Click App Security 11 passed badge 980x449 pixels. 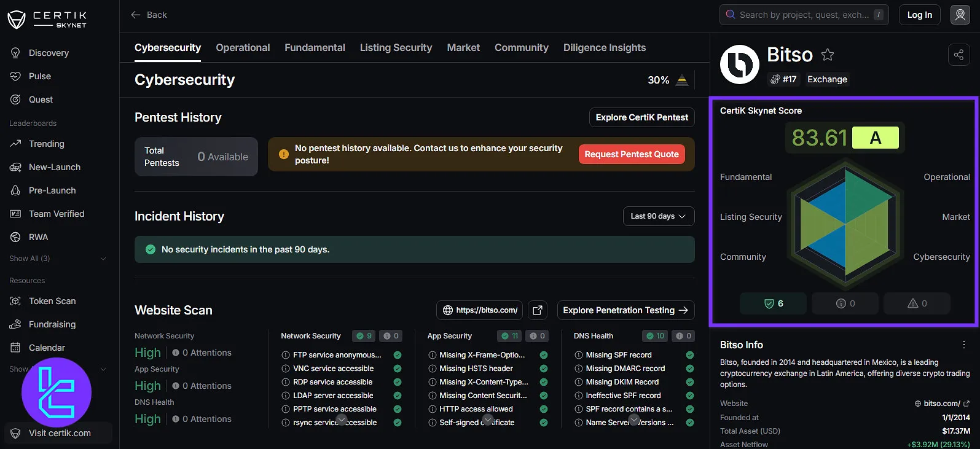(x=510, y=336)
